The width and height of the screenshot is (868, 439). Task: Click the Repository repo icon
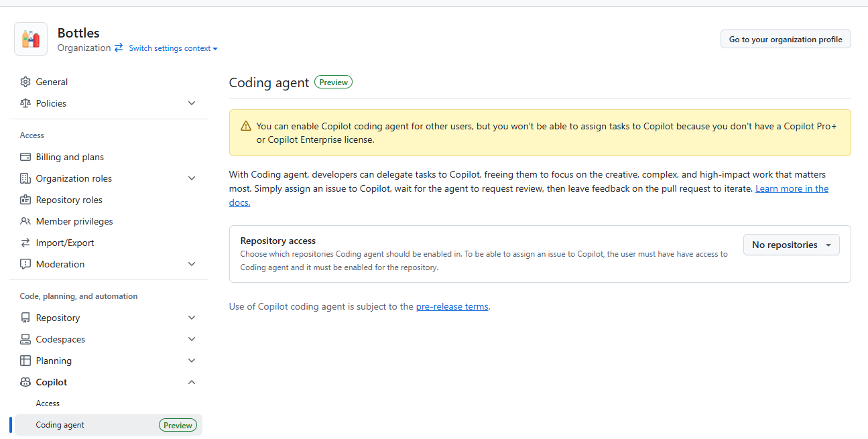point(25,318)
